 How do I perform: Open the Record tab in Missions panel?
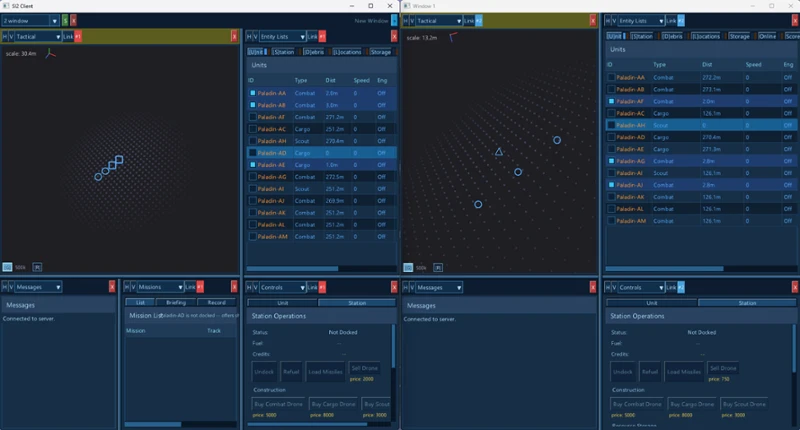pos(216,302)
